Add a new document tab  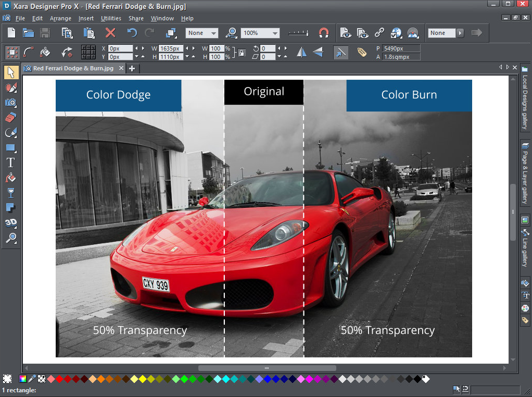tap(132, 69)
